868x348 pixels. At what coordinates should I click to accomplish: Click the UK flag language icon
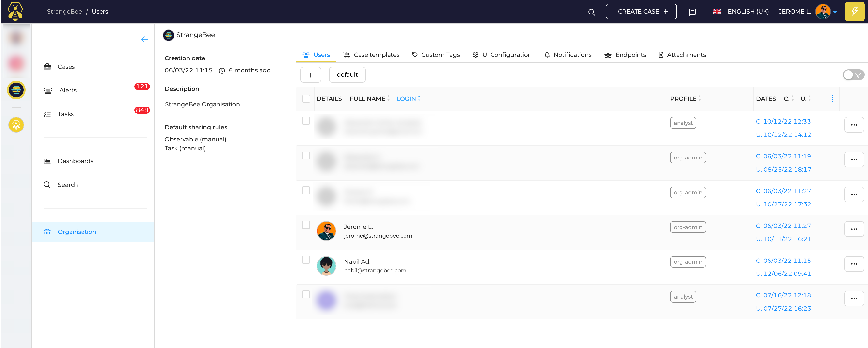[x=717, y=12]
